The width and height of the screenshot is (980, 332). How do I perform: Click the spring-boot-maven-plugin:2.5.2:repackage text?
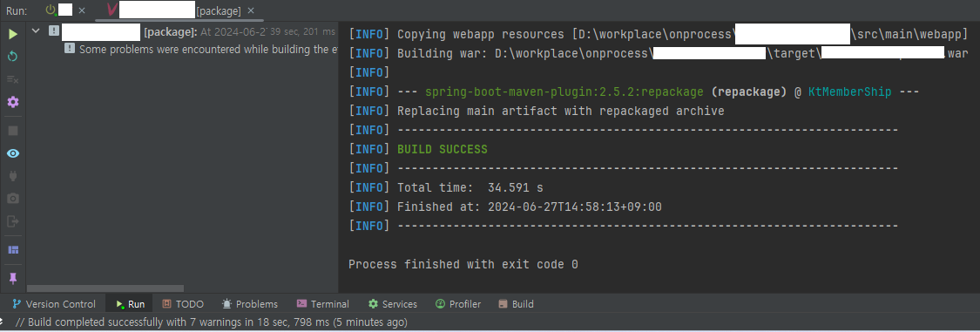point(565,91)
